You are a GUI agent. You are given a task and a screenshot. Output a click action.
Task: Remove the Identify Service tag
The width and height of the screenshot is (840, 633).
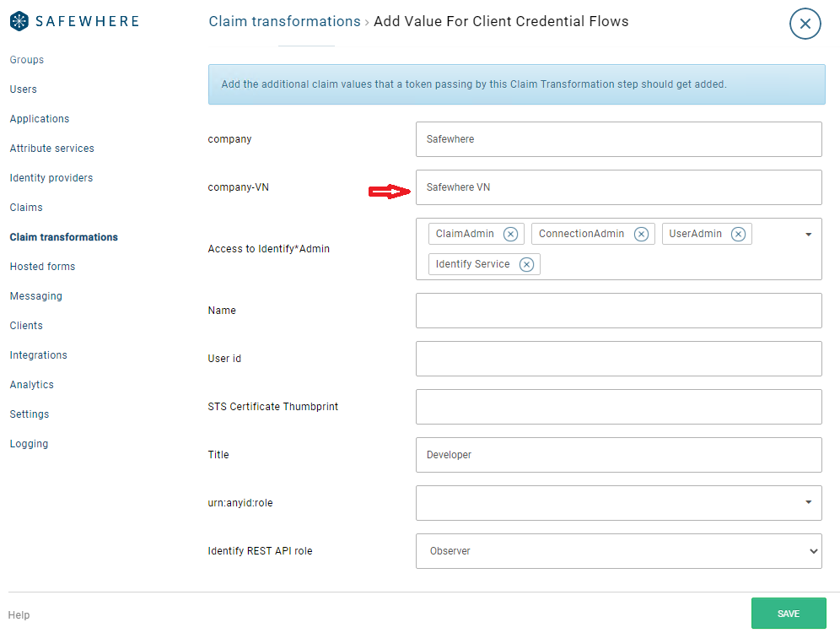[526, 265]
